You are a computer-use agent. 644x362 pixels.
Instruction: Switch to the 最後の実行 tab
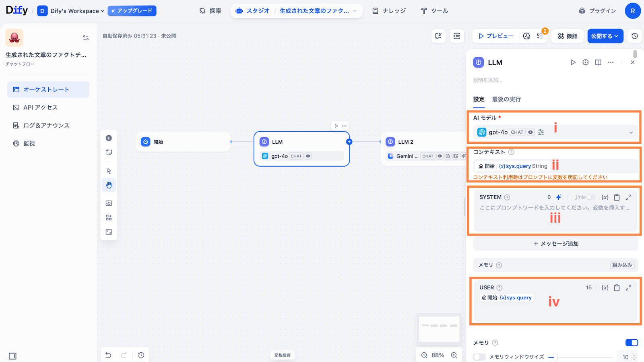click(x=506, y=99)
